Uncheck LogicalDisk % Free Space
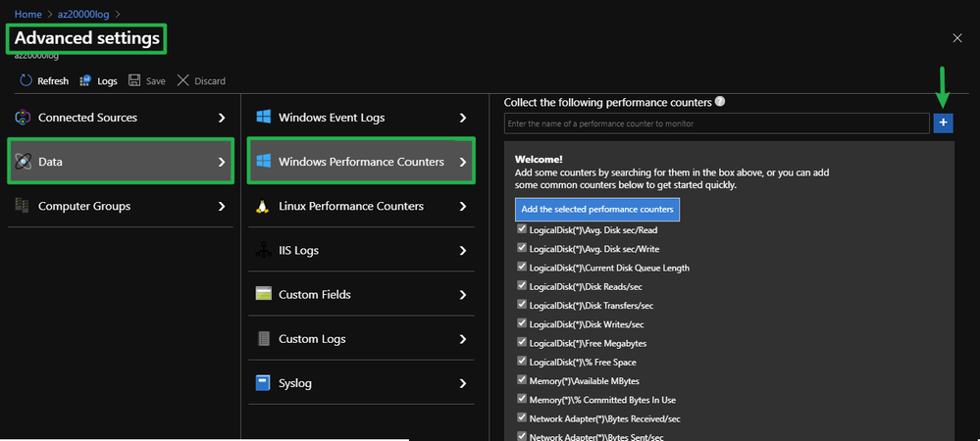Screen dimensions: 980x441 [522, 361]
